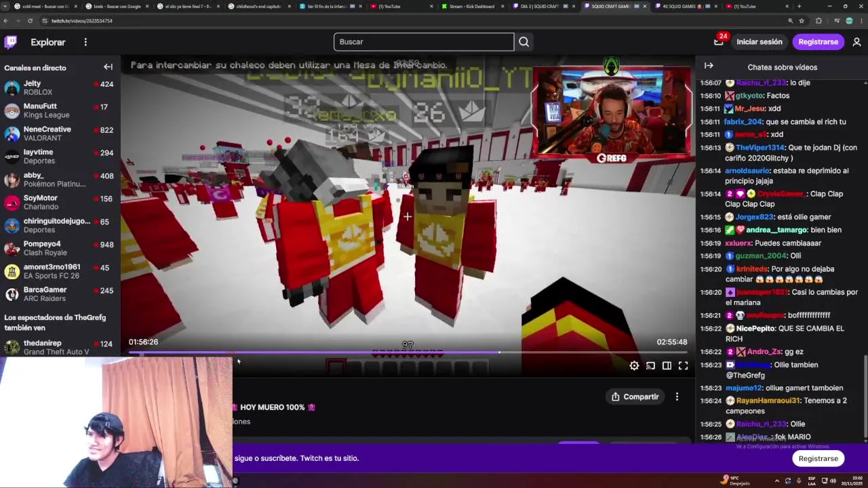
Task: Click the Iniciar sesión button
Action: [x=759, y=42]
